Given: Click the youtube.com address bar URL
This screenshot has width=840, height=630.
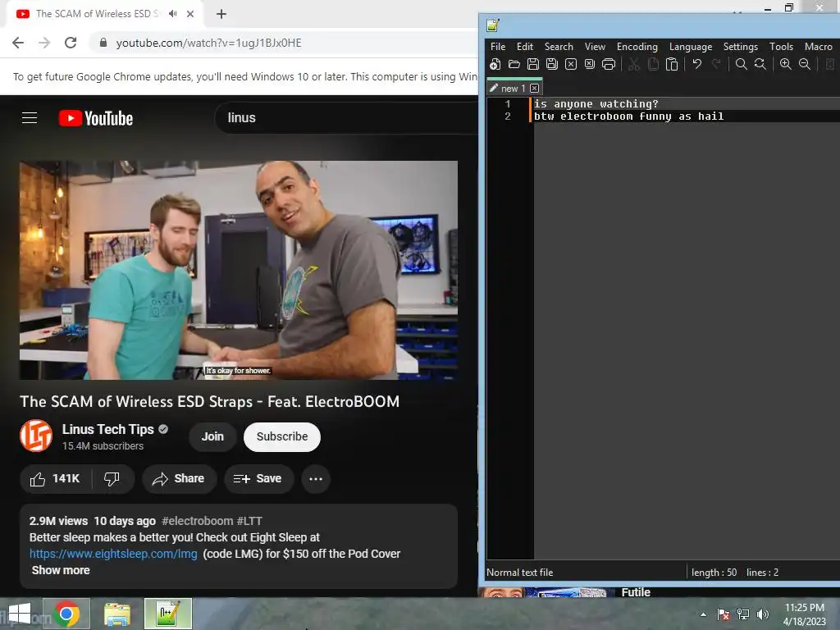Looking at the screenshot, I should pos(209,43).
